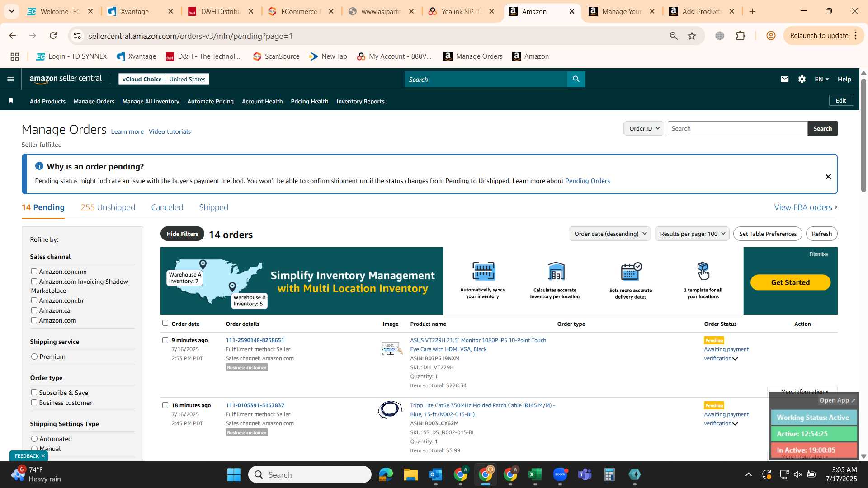
Task: Click the bookmark flag icon in navigation bar
Action: [11, 100]
